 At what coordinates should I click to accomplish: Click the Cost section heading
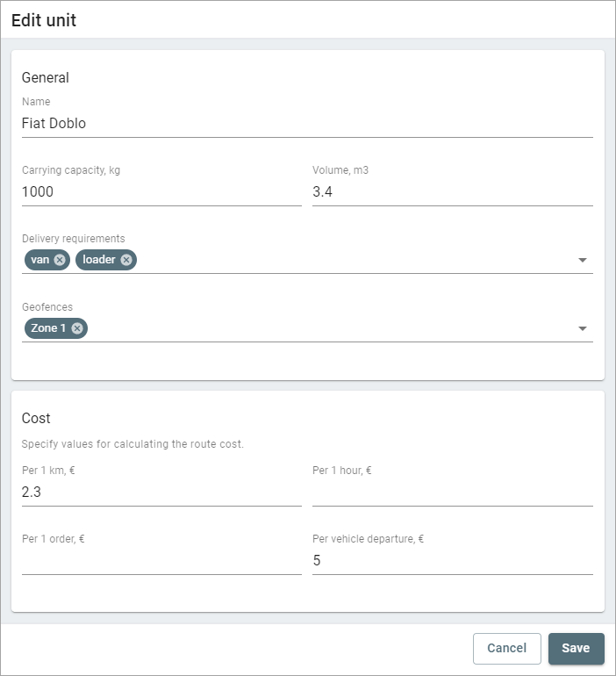[x=36, y=419]
